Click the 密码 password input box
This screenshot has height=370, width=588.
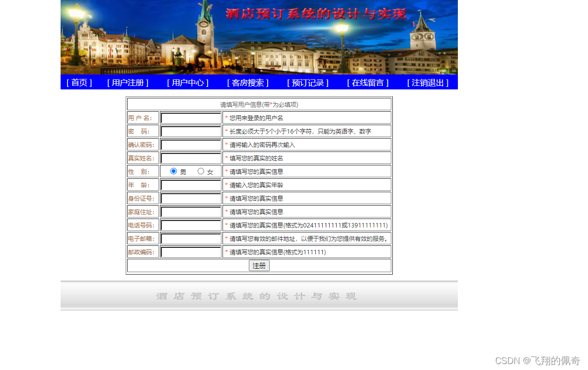coord(191,131)
